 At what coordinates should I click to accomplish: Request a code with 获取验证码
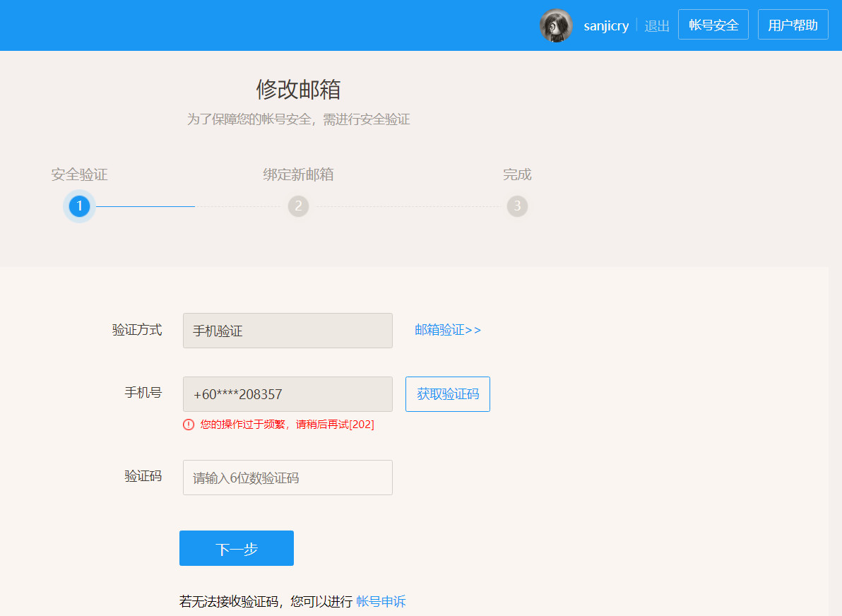click(x=447, y=394)
